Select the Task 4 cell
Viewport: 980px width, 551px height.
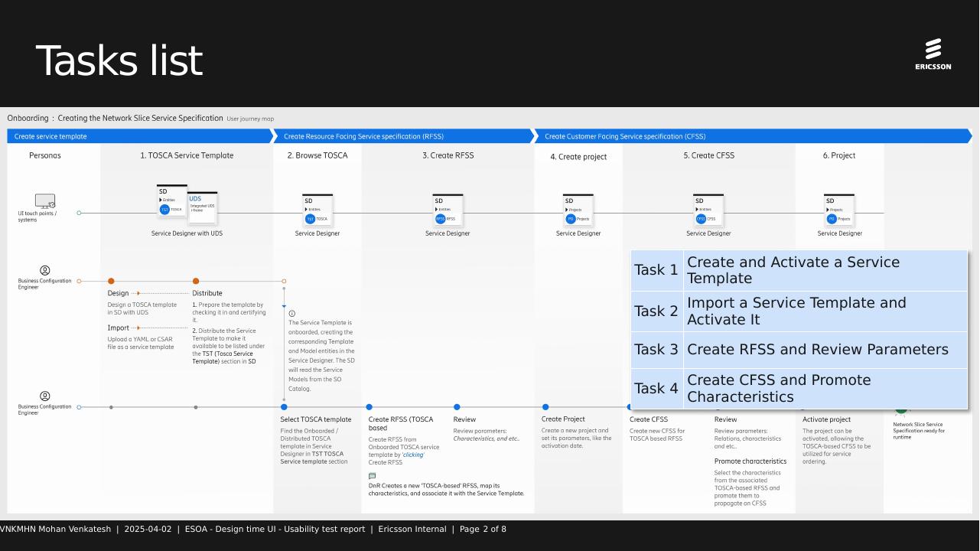656,389
